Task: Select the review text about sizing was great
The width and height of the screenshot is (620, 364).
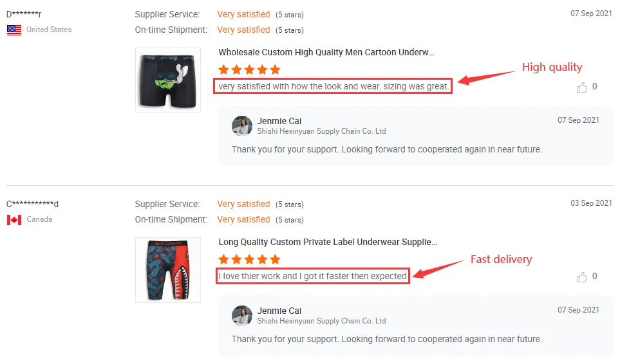Action: click(333, 86)
